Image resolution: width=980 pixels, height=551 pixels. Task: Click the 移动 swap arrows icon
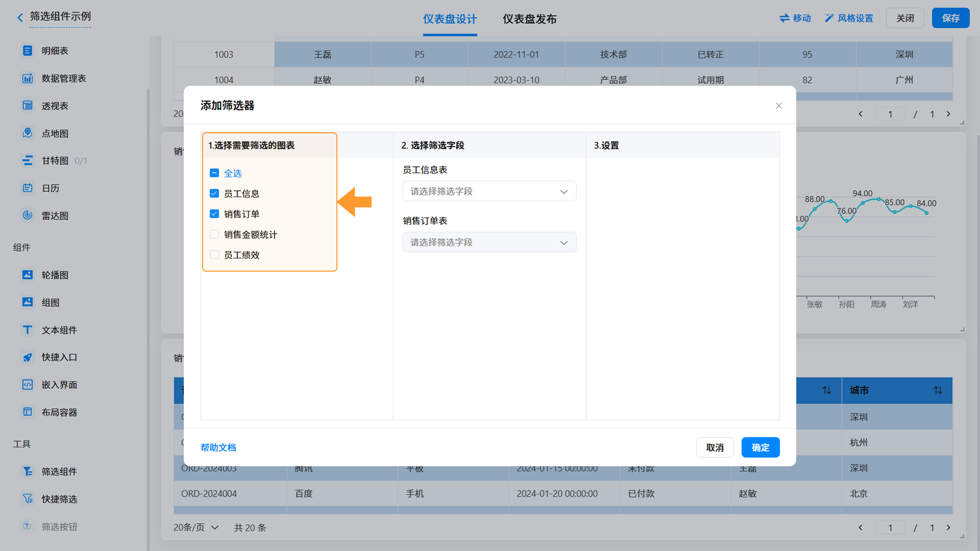pos(784,18)
